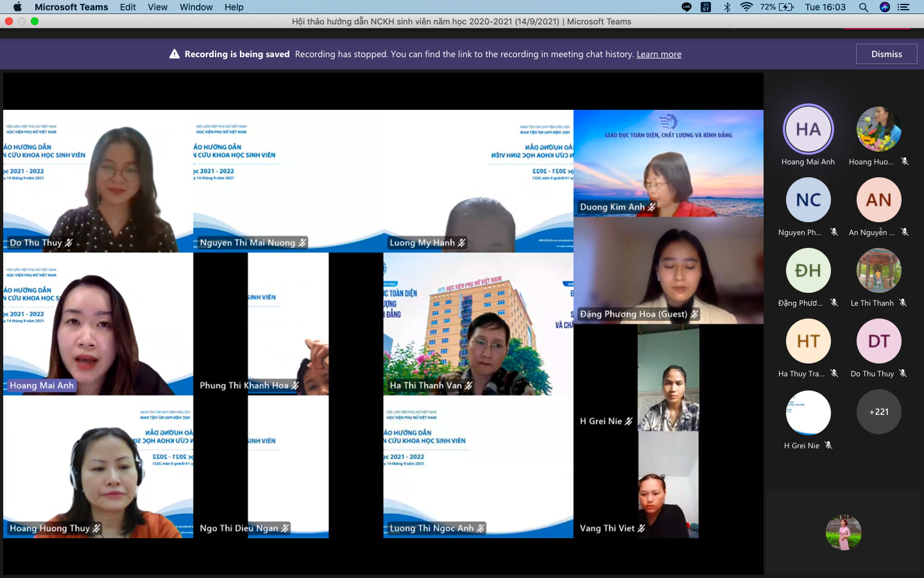Viewport: 924px width, 578px height.
Task: Open the Wi-Fi status icon
Action: (746, 7)
